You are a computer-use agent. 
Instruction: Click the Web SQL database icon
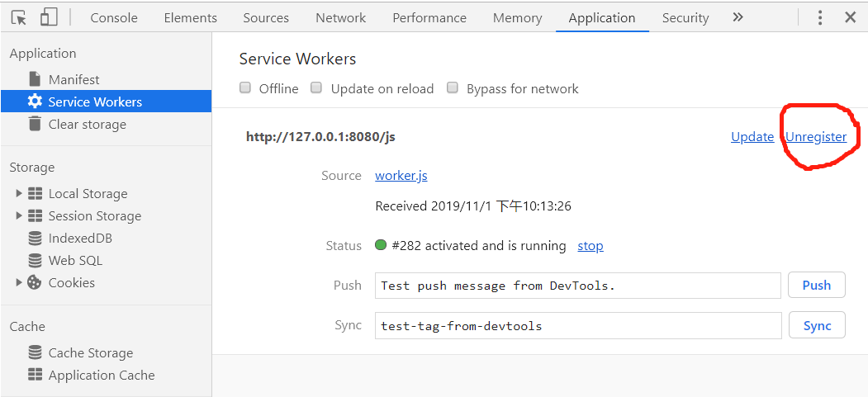coord(35,261)
